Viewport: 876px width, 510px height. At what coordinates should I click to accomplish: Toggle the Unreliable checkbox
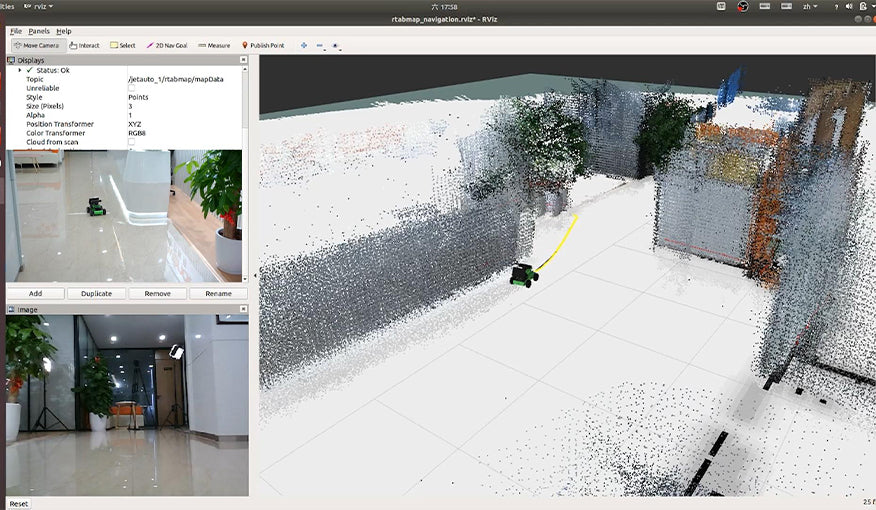pyautogui.click(x=132, y=88)
